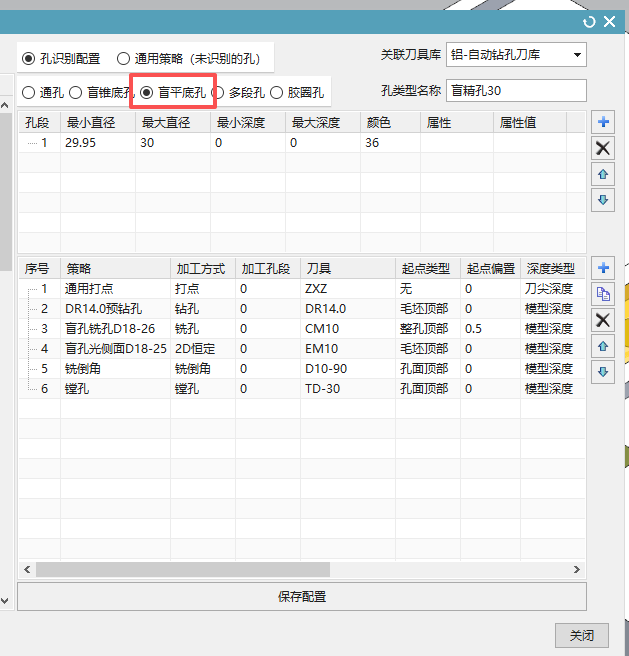
Task: Select the color value cell 36
Action: click(390, 143)
